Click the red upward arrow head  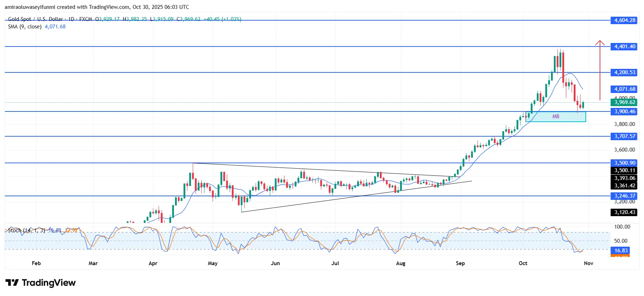(600, 43)
